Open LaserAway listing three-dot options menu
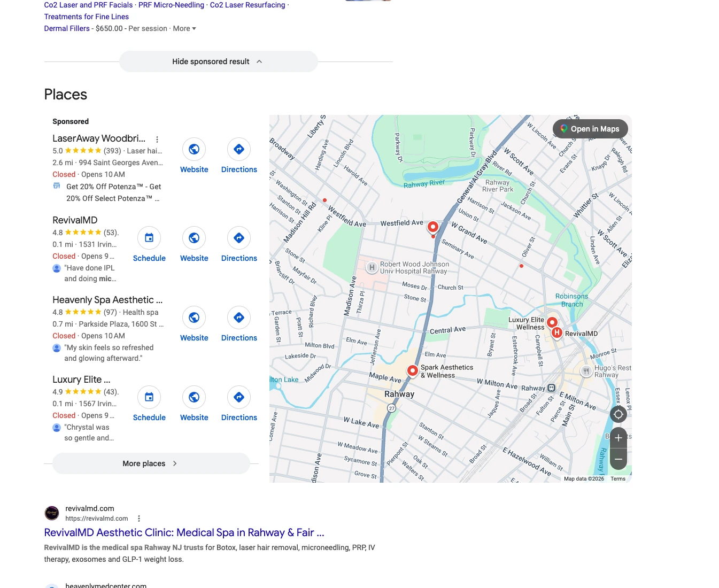 coord(157,139)
